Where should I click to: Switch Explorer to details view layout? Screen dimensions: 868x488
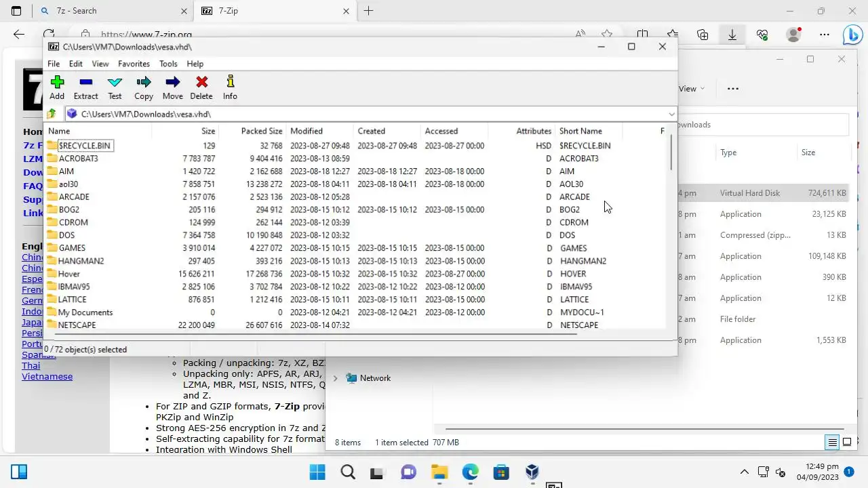coord(831,443)
